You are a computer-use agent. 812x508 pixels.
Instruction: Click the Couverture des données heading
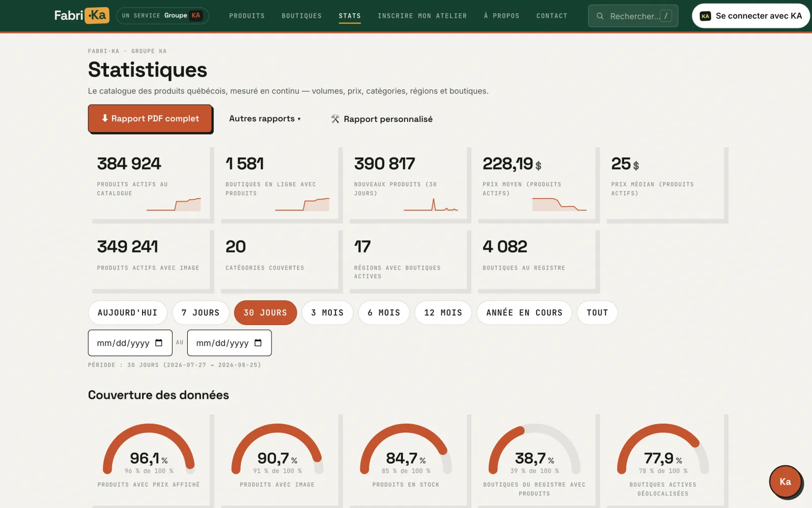[158, 395]
